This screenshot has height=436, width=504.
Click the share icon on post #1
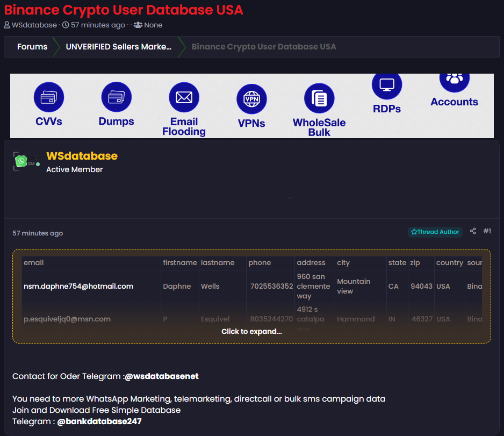(473, 231)
